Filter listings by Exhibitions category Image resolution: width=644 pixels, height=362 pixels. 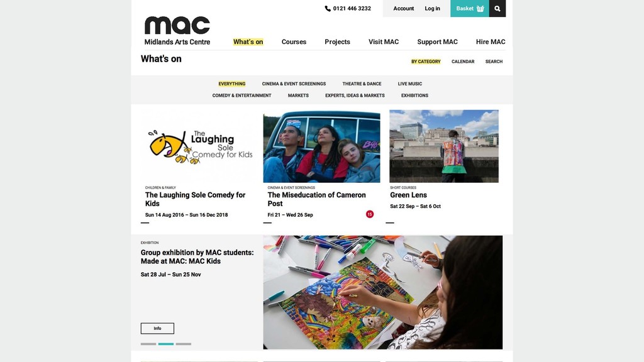point(415,96)
